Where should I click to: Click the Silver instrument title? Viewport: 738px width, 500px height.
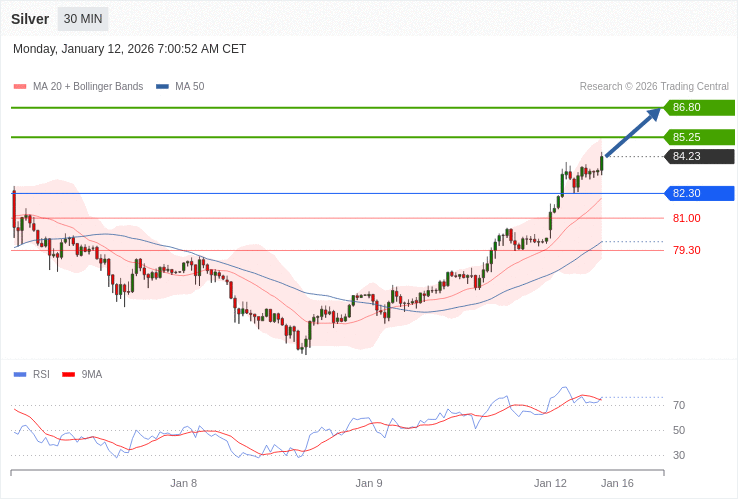[30, 19]
